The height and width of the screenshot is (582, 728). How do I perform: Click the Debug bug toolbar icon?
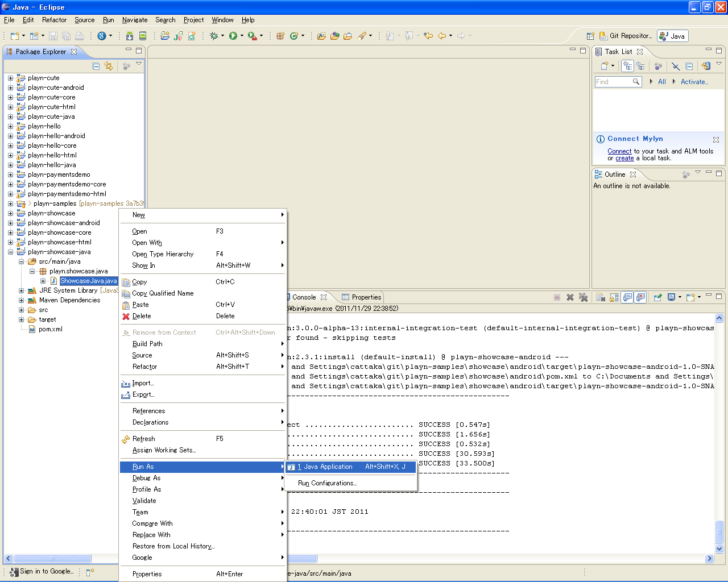[214, 36]
